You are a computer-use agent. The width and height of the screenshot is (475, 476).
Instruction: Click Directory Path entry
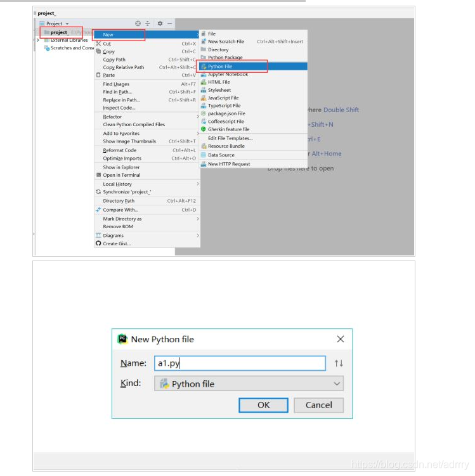click(146, 201)
